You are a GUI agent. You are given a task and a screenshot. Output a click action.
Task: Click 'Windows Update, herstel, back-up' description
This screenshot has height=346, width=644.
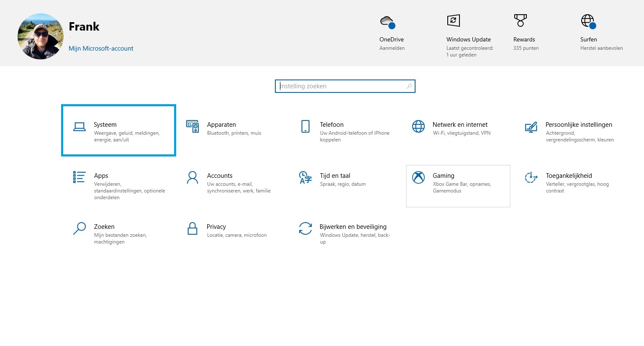tap(355, 238)
